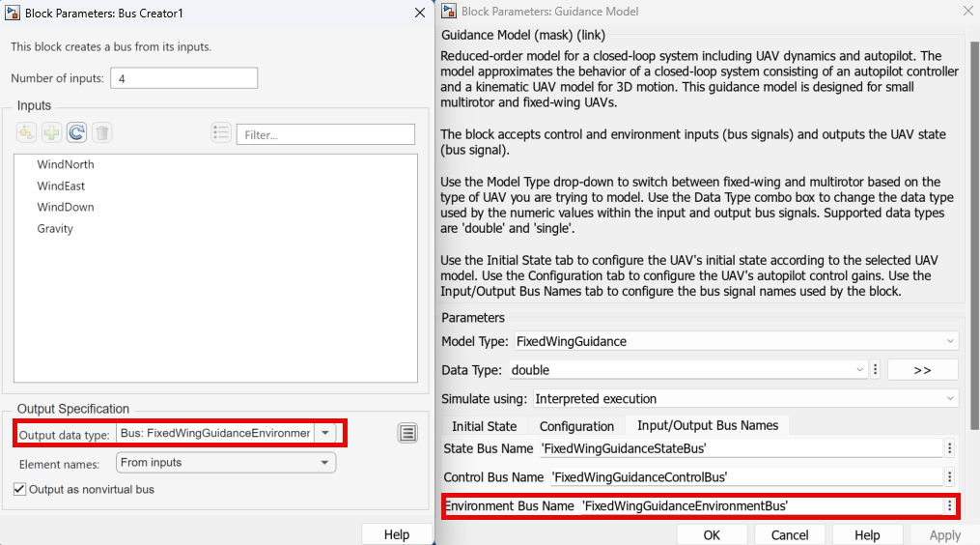Image resolution: width=980 pixels, height=545 pixels.
Task: Open the three-dot menu next to Control Bus Name
Action: pos(949,476)
